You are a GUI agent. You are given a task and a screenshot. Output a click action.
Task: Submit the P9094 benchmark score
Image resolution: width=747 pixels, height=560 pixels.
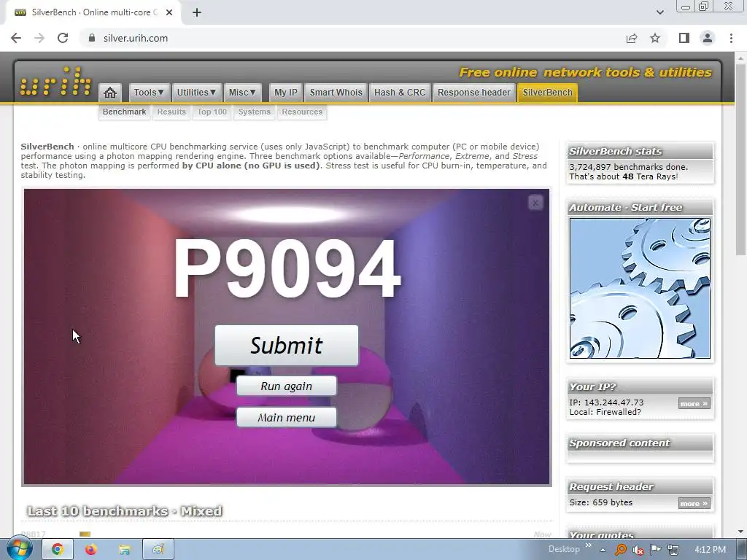tap(286, 345)
